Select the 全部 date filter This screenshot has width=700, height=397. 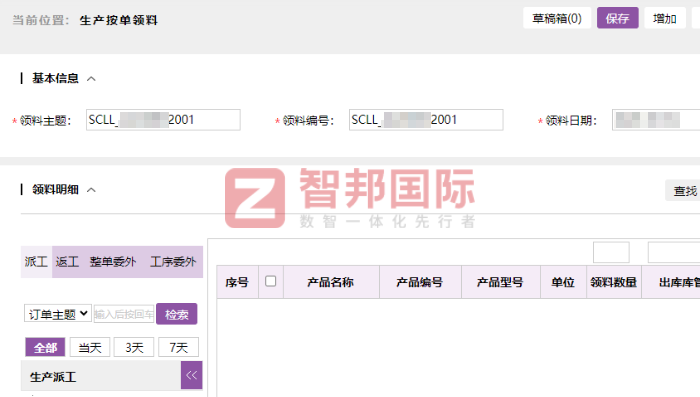[45, 347]
